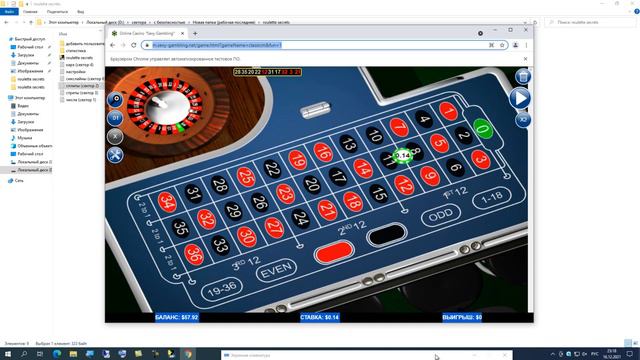Show hidden system tray icons
This screenshot has height=360, width=640.
click(553, 354)
